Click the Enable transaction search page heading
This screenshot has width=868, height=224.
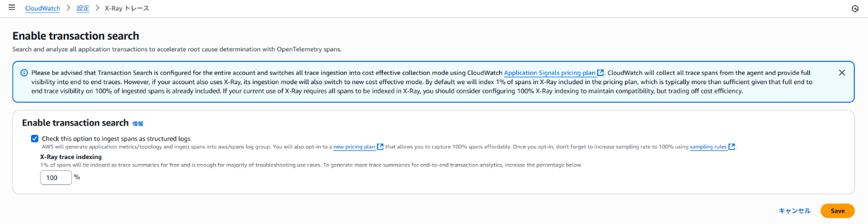76,36
